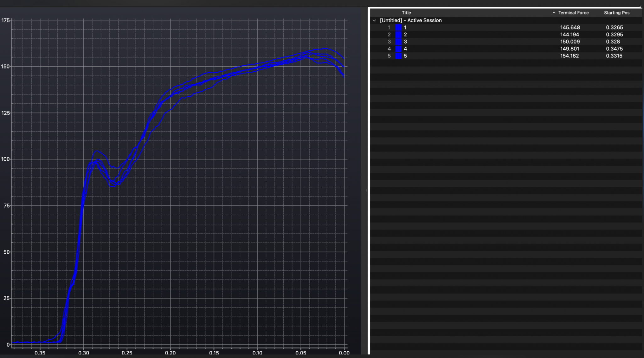Click the 0.10 label on the X axis
The image size is (644, 358).
[x=257, y=353]
